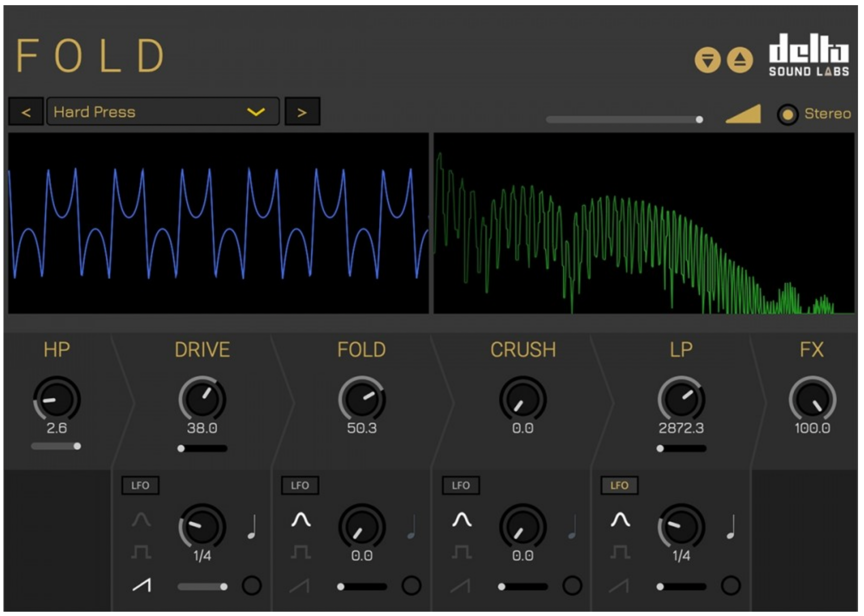The width and height of the screenshot is (864, 616).
Task: Go to next preset with > button
Action: 302,112
